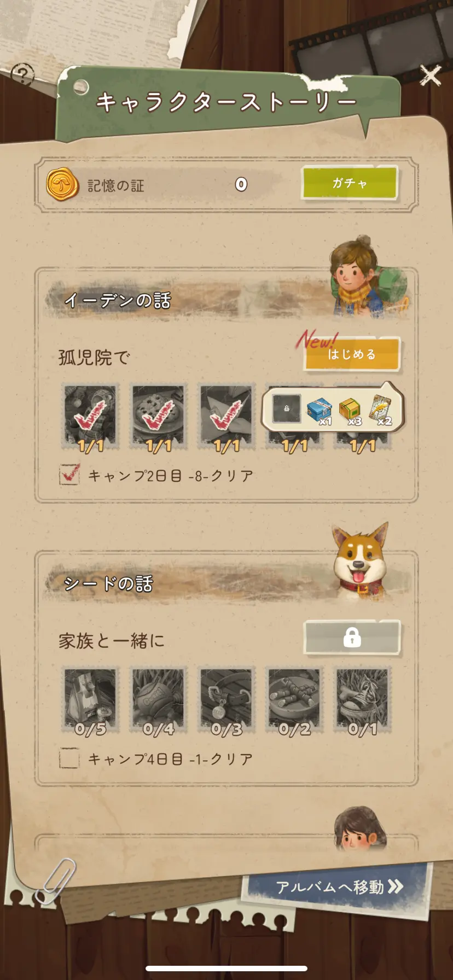This screenshot has height=980, width=453.
Task: Click the locked gray reward slot icon
Action: pyautogui.click(x=287, y=409)
